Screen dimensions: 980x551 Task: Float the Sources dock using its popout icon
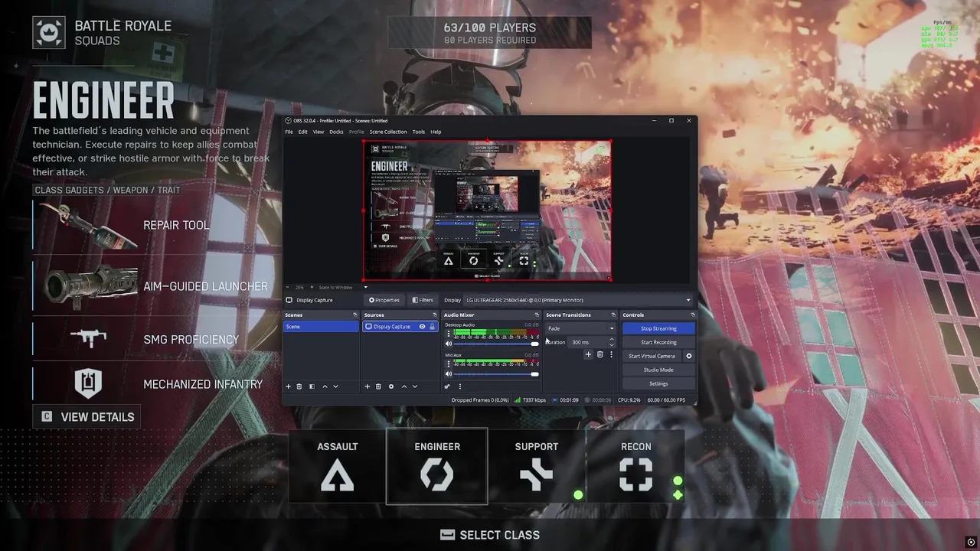pos(434,315)
